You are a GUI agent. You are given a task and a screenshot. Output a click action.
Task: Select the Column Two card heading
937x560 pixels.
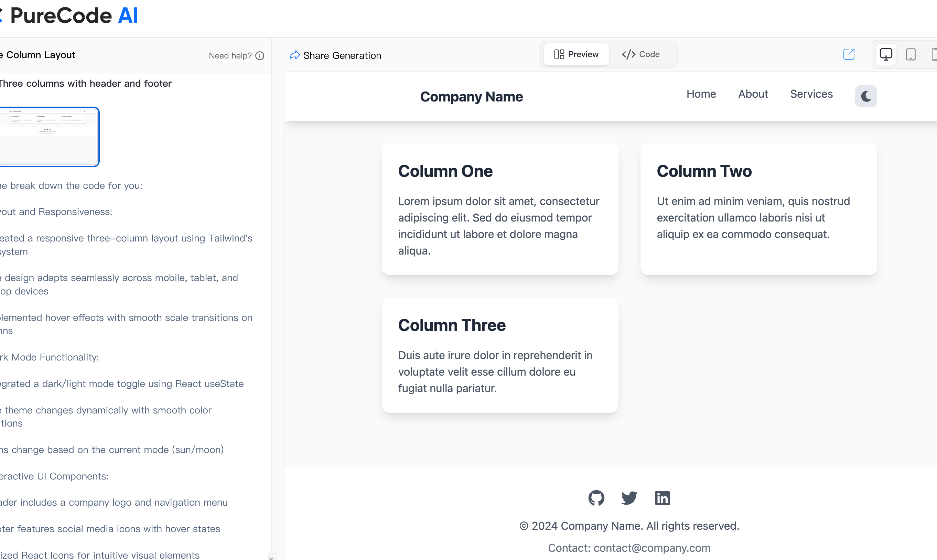704,171
